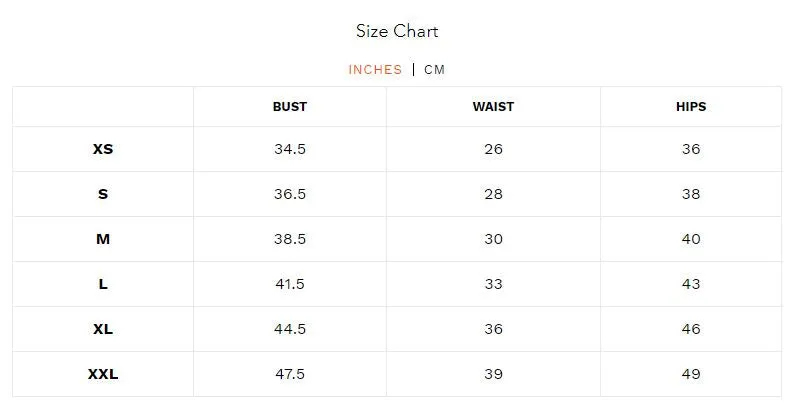Select the L size row label
The width and height of the screenshot is (794, 406).
pyautogui.click(x=103, y=284)
